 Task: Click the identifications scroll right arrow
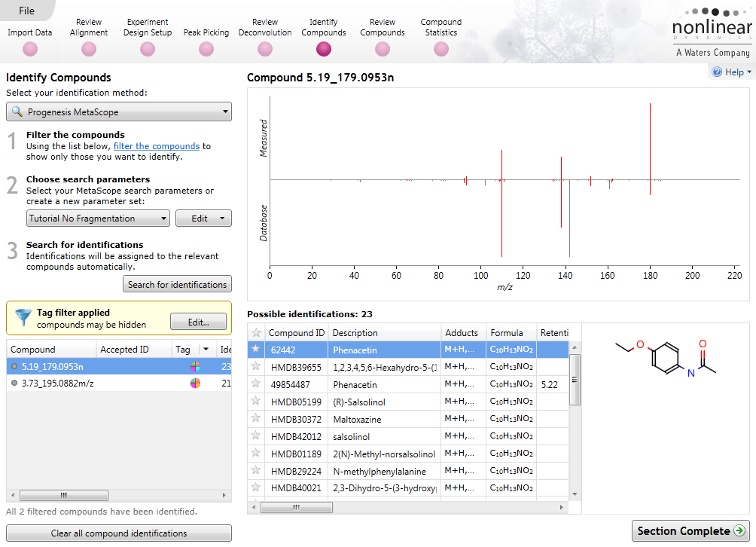(x=561, y=507)
